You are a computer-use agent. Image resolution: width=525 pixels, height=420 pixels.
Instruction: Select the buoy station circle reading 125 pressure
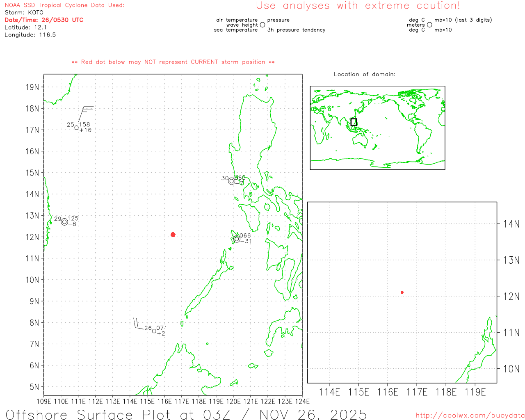point(64,222)
